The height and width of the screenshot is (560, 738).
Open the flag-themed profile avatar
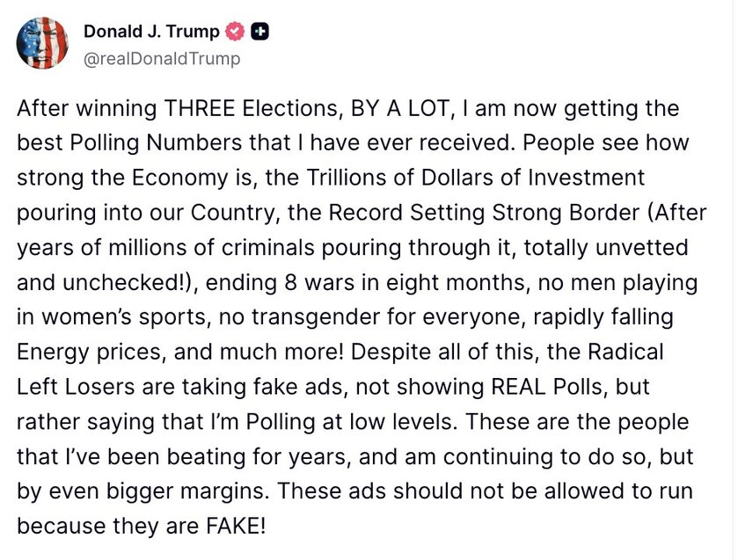(x=44, y=41)
